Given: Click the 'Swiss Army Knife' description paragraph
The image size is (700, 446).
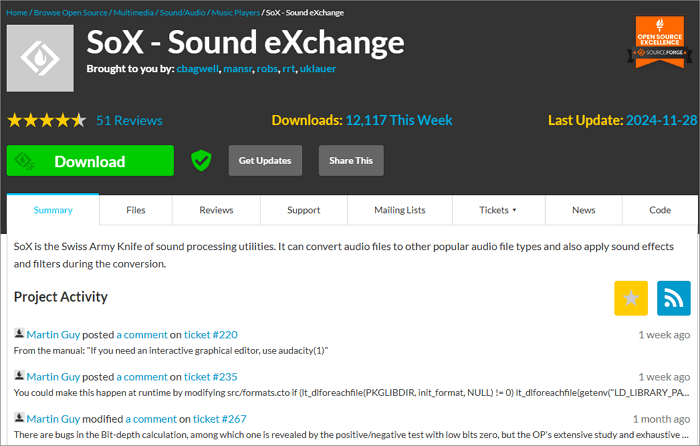Looking at the screenshot, I should 343,255.
